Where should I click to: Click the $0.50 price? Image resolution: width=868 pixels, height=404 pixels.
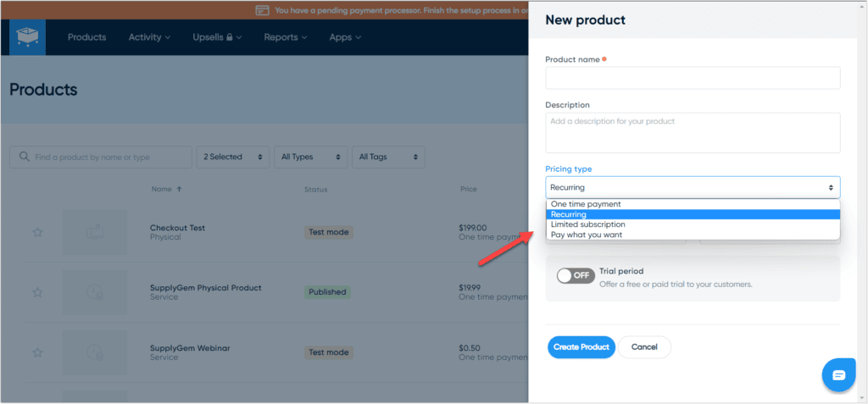[469, 348]
